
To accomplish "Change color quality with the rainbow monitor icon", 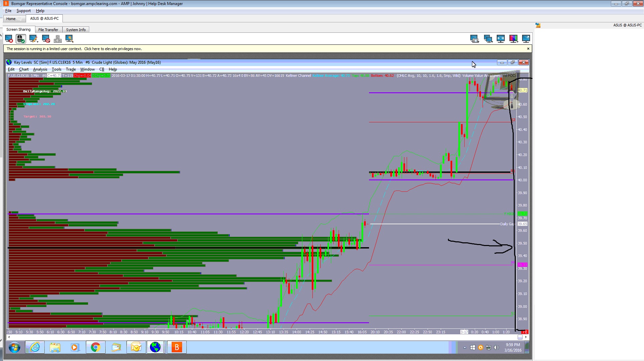I will pyautogui.click(x=513, y=39).
